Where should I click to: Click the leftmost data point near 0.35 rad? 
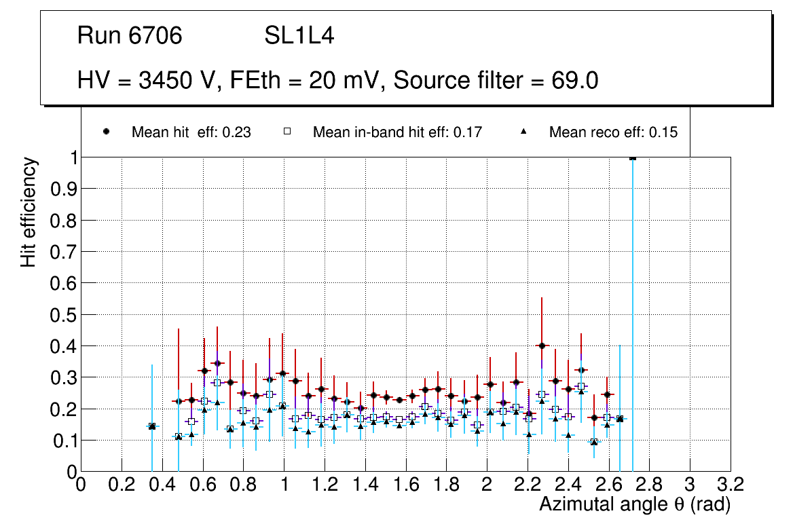coord(152,426)
